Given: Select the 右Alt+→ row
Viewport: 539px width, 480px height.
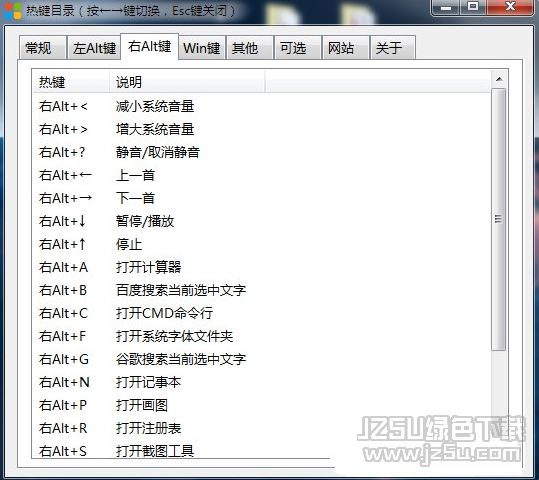Looking at the screenshot, I should (x=261, y=198).
